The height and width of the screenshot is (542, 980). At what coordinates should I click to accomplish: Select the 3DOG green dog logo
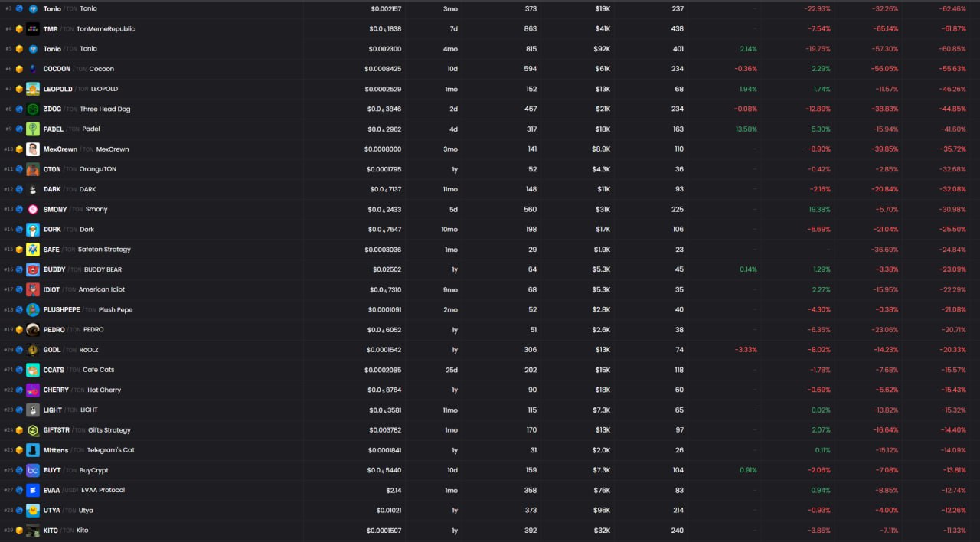click(x=33, y=109)
